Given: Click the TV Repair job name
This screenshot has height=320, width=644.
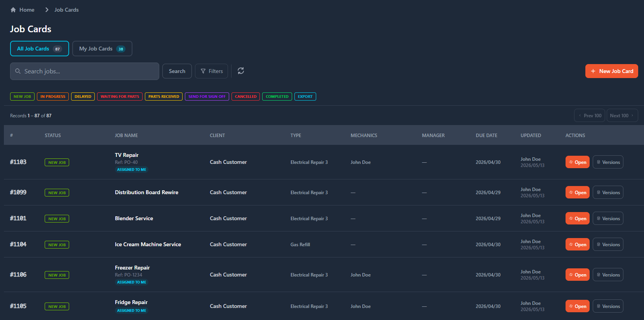Looking at the screenshot, I should click(x=127, y=155).
